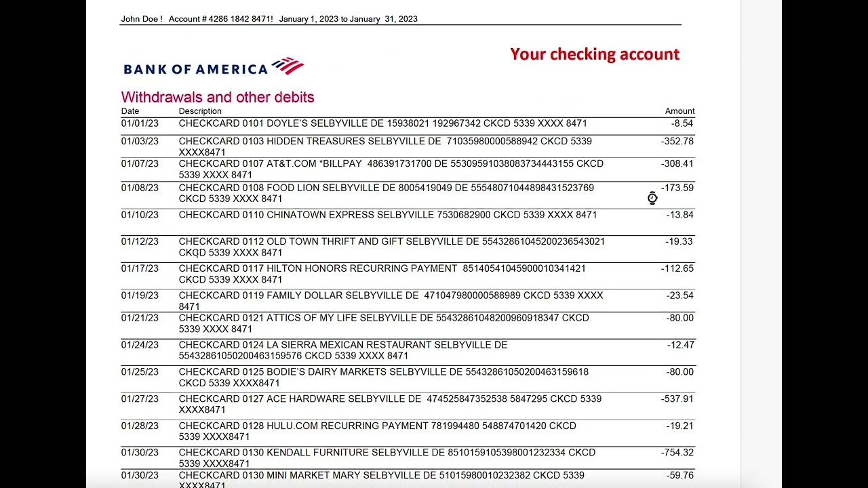The image size is (868, 488).
Task: Click the LA SIERRA MEXICAN RESTAURANT entry
Action: point(342,350)
